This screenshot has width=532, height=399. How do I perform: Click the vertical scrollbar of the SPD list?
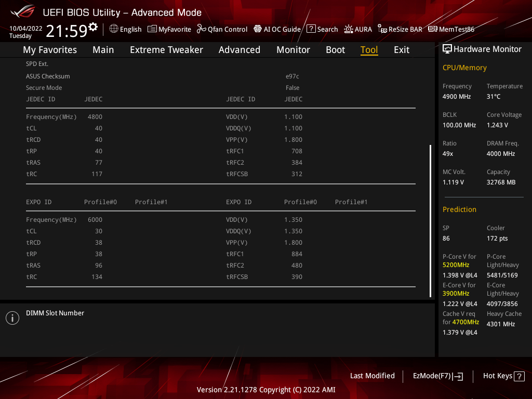click(431, 221)
